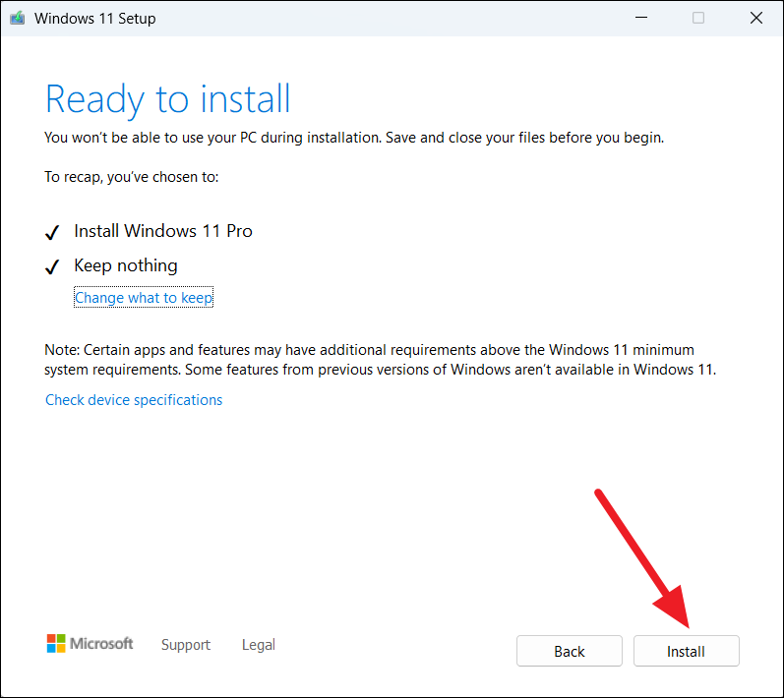This screenshot has width=784, height=698.
Task: Click the To recap, you've chosen to text
Action: pos(132,177)
